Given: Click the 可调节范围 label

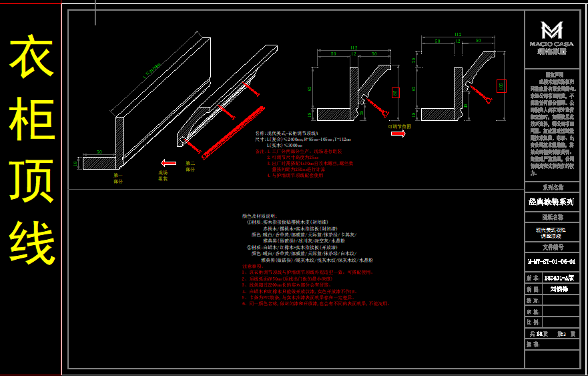Looking at the screenshot, I should pyautogui.click(x=399, y=126).
